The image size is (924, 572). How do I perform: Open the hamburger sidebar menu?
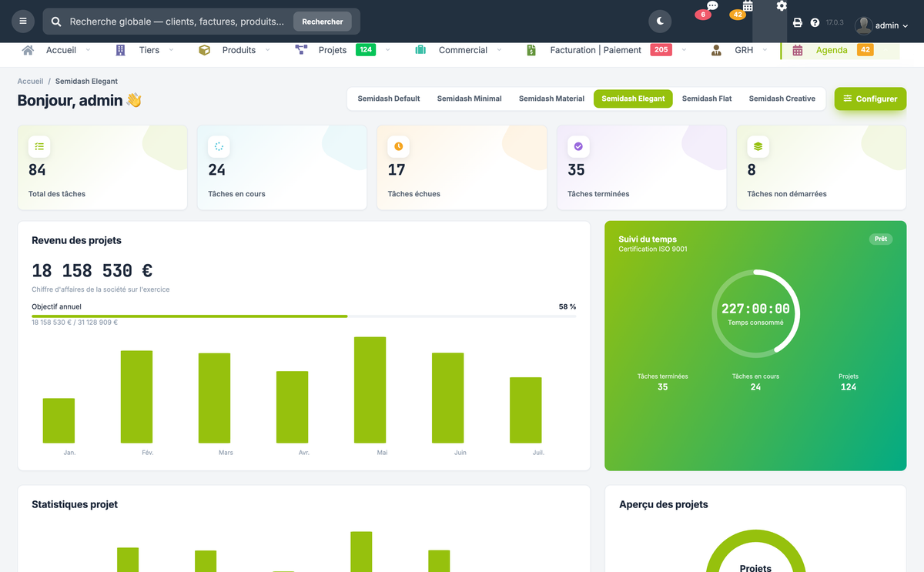(x=23, y=22)
